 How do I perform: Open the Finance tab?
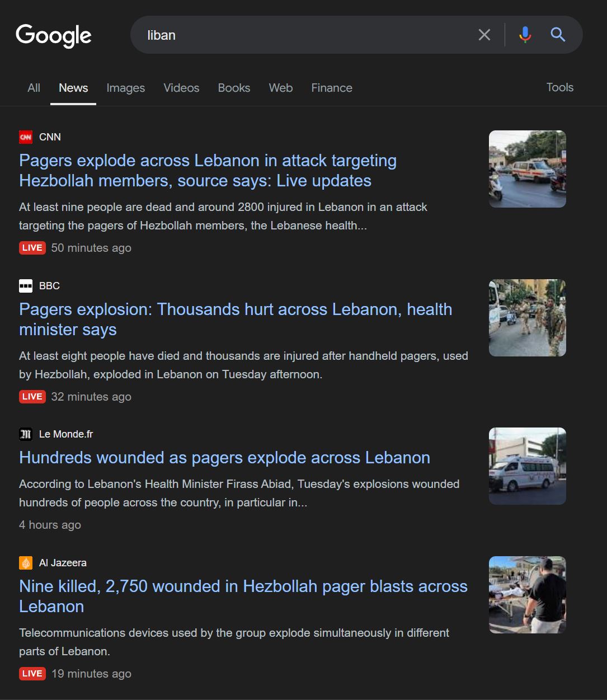(332, 88)
